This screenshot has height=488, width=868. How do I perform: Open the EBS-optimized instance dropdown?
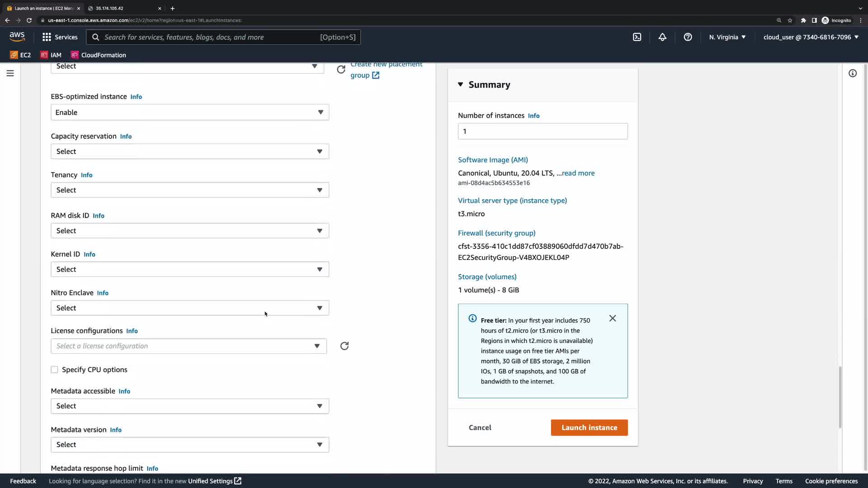(x=190, y=113)
